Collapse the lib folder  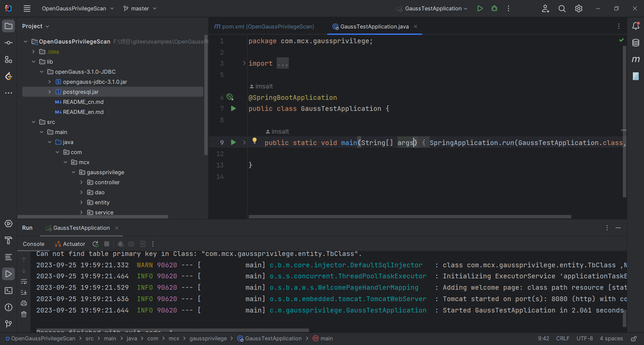34,62
